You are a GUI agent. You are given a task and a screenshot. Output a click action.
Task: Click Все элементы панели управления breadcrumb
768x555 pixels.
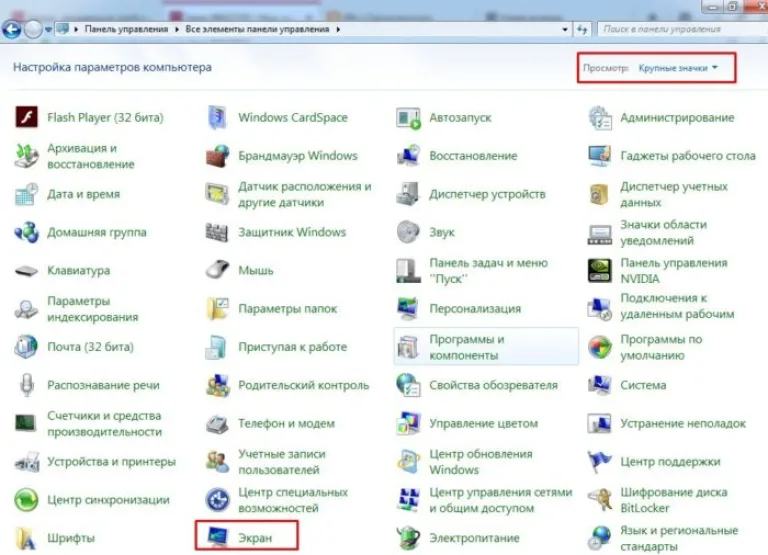coord(257,29)
